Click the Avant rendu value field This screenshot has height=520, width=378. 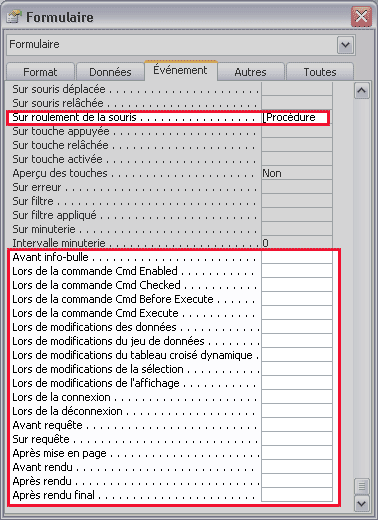pos(297,467)
